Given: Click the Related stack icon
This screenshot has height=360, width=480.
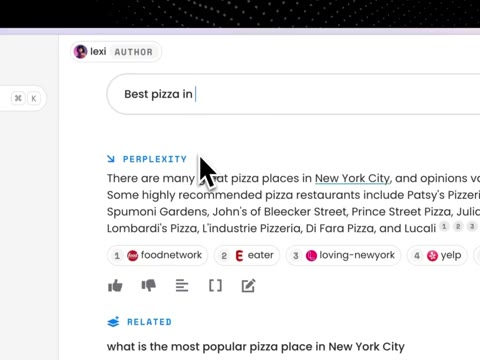Looking at the screenshot, I should [113, 322].
